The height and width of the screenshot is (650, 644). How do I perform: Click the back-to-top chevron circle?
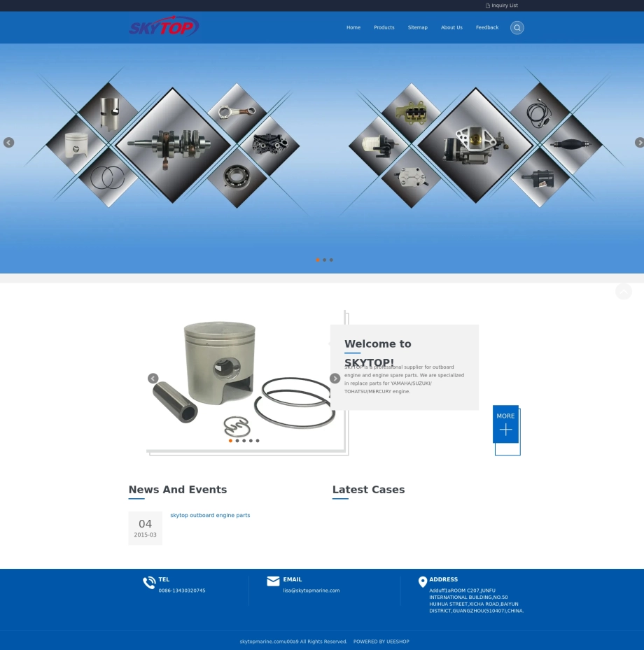point(623,292)
